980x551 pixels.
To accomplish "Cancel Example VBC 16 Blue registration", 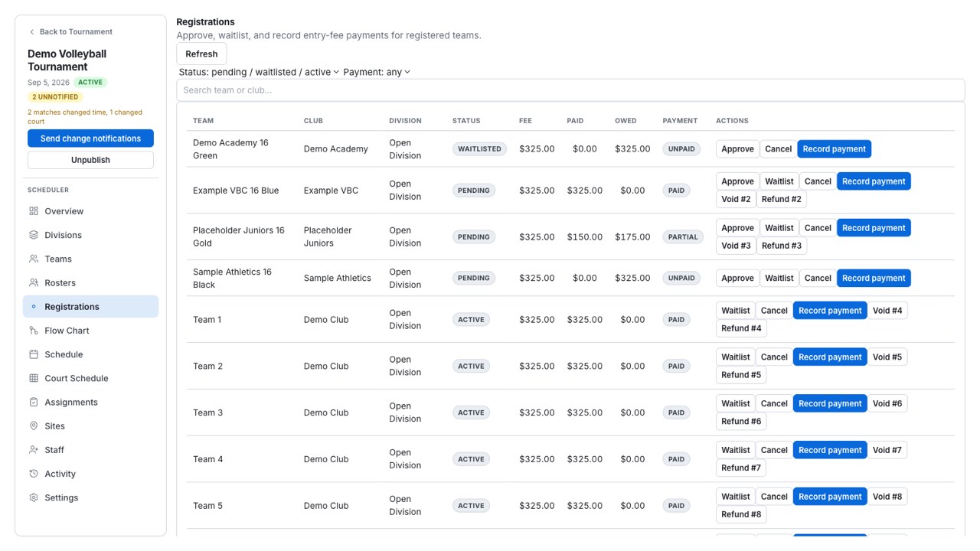I will click(818, 181).
